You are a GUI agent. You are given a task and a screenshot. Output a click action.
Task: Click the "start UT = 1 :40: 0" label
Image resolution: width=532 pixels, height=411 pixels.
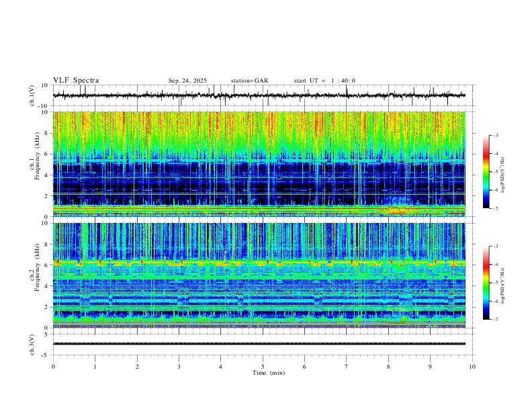(324, 81)
